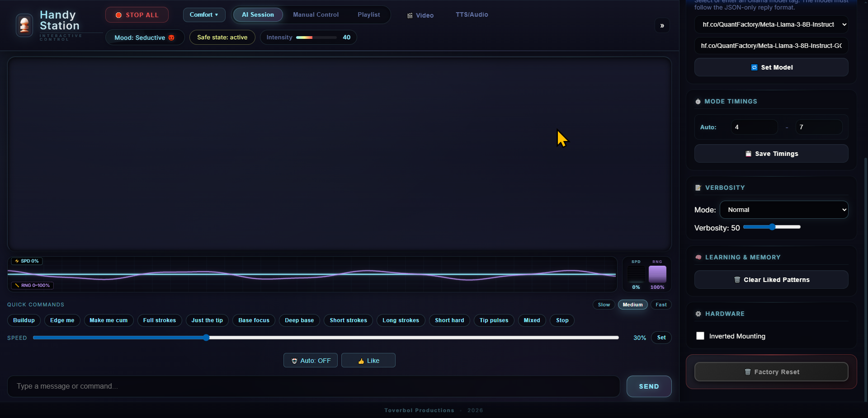Click the trash icon on Factory Reset

(x=747, y=372)
